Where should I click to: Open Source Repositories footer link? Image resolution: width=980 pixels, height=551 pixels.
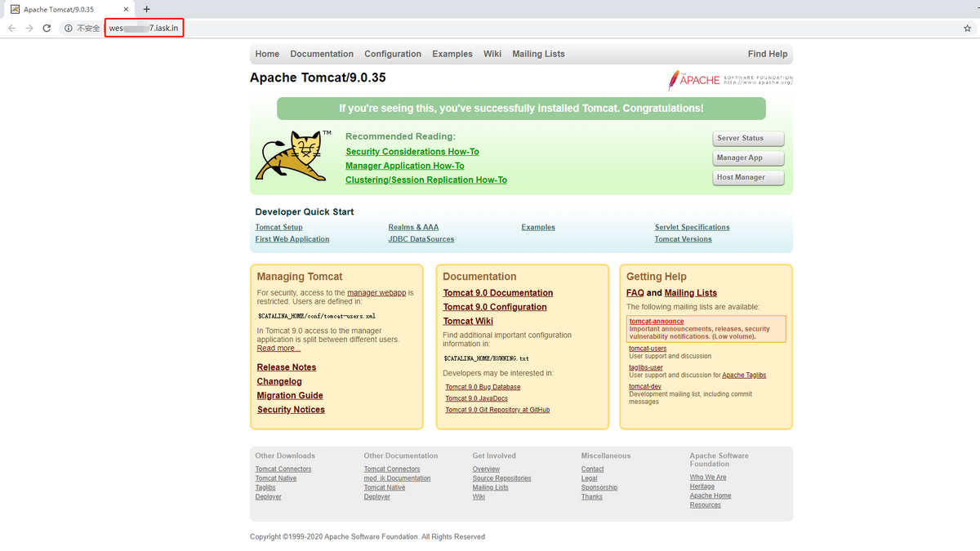tap(501, 478)
